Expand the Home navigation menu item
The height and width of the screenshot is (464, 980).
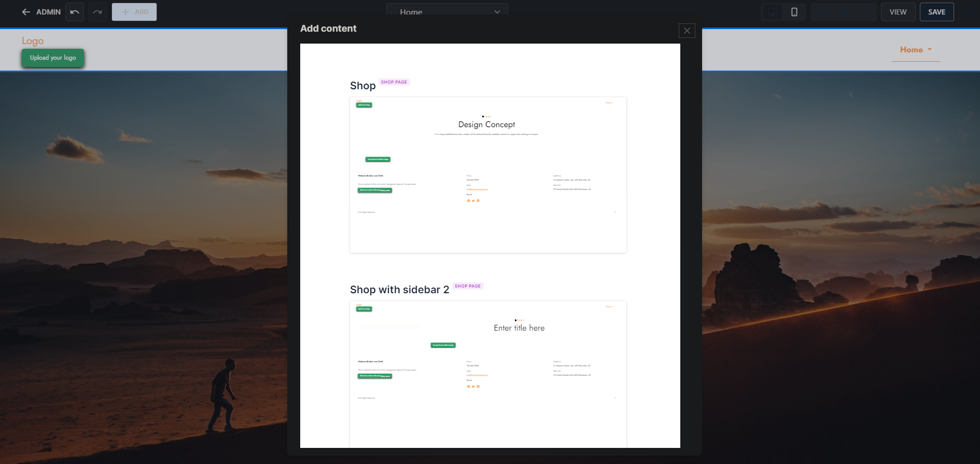coord(916,50)
